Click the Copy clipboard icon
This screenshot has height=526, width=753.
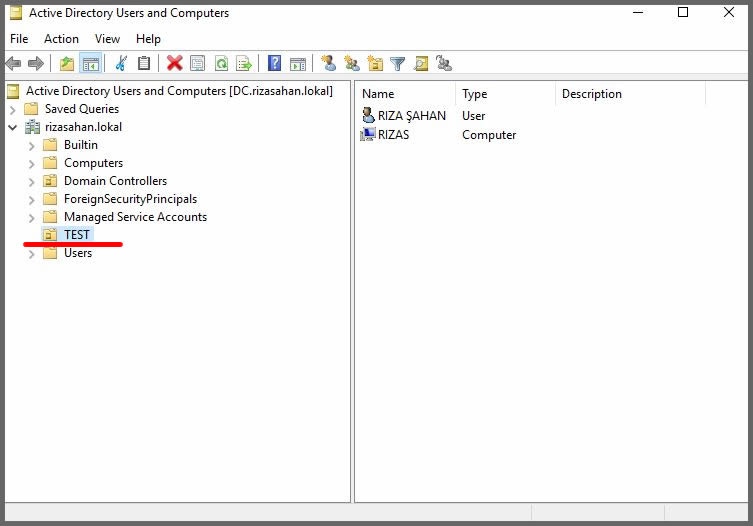[144, 63]
